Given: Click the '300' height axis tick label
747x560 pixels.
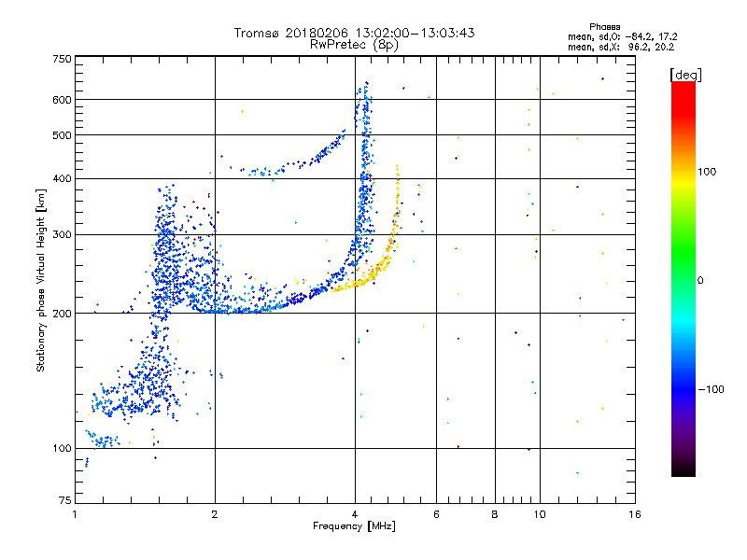Looking at the screenshot, I should 63,234.
